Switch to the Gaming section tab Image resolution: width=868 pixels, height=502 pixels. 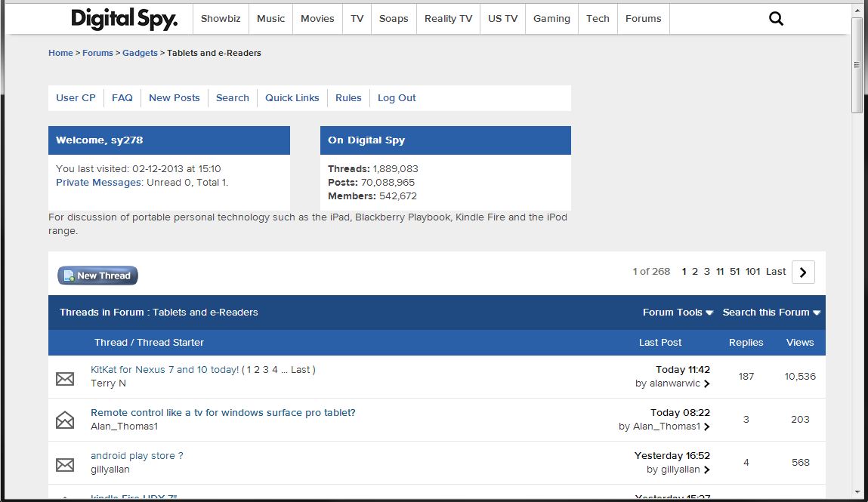point(551,18)
